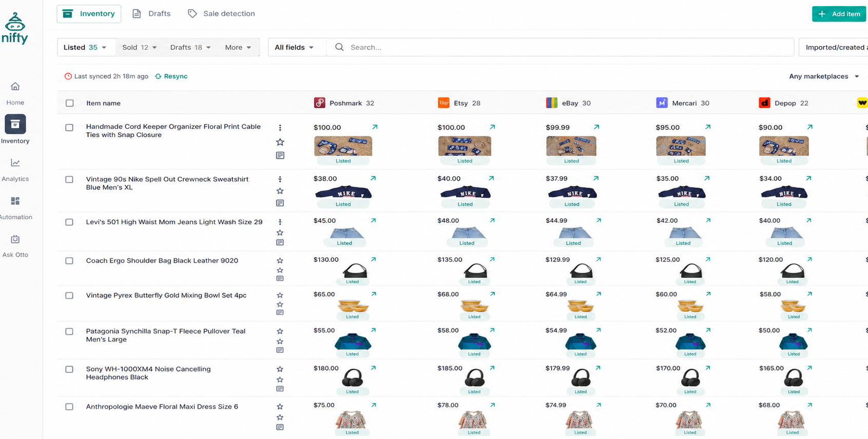Open Poshmark listing link for $100.00 Cord Keeper

tap(375, 127)
